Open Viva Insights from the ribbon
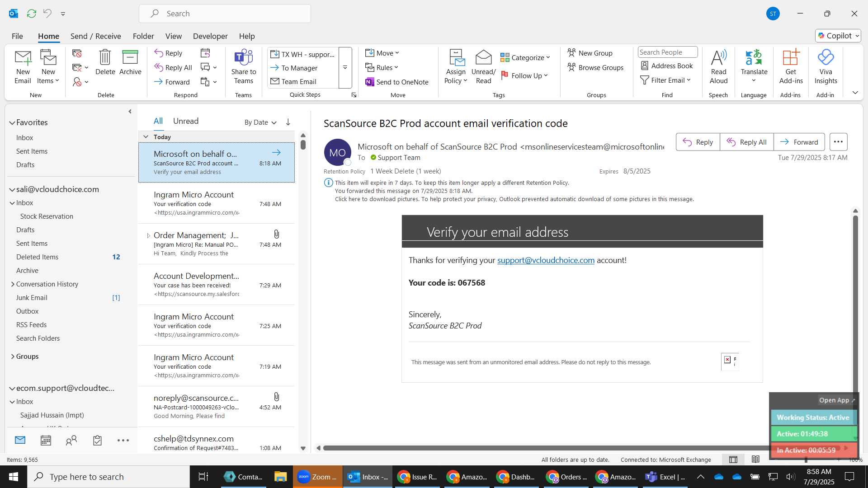Screen dimensions: 868x488 (826, 66)
